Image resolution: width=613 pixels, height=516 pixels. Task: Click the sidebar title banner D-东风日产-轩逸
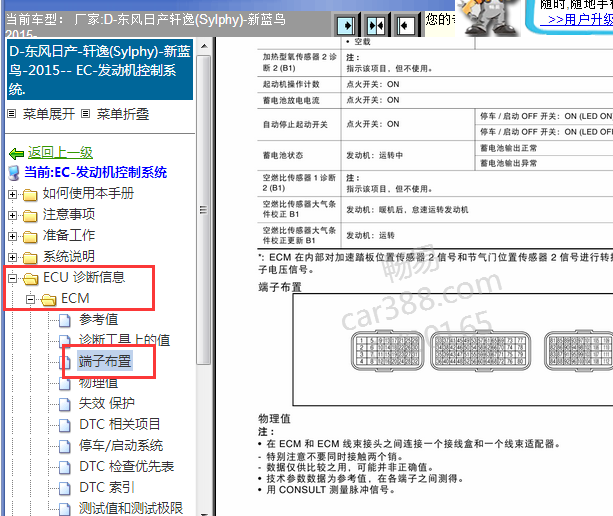(100, 70)
